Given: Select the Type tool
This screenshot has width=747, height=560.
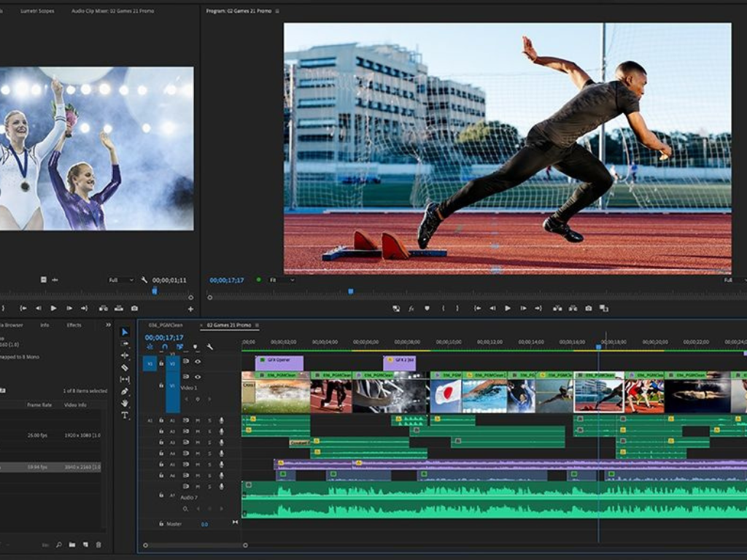Looking at the screenshot, I should (x=125, y=415).
